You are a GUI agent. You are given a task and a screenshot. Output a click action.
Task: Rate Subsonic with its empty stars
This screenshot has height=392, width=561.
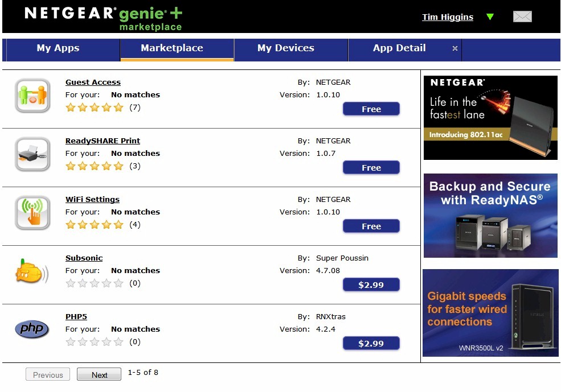(x=95, y=283)
